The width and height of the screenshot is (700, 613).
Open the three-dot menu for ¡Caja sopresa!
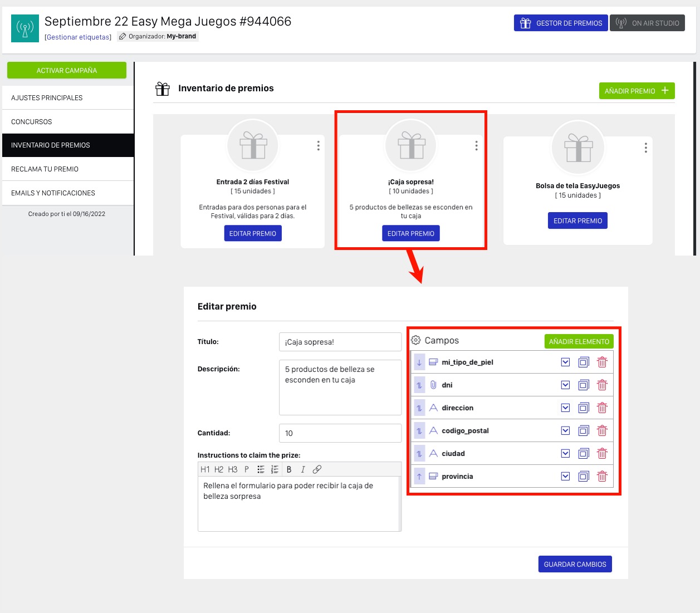(x=476, y=146)
